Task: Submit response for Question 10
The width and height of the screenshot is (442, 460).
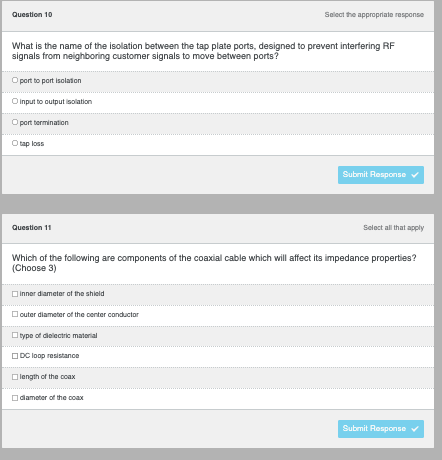Action: pos(381,175)
